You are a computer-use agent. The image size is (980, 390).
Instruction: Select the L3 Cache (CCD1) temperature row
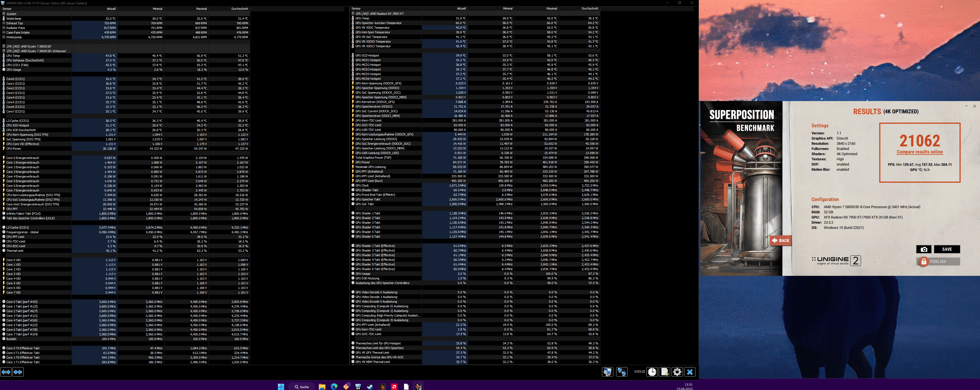pyautogui.click(x=126, y=121)
